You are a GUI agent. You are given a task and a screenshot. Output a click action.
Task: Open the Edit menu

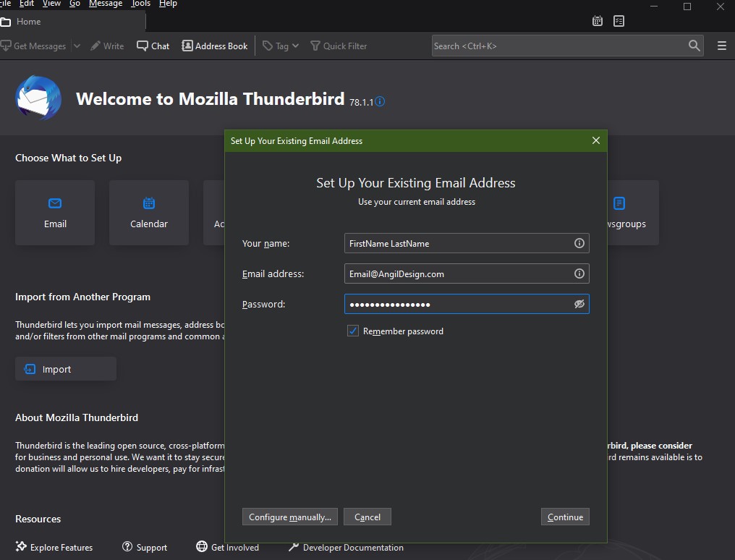(26, 4)
